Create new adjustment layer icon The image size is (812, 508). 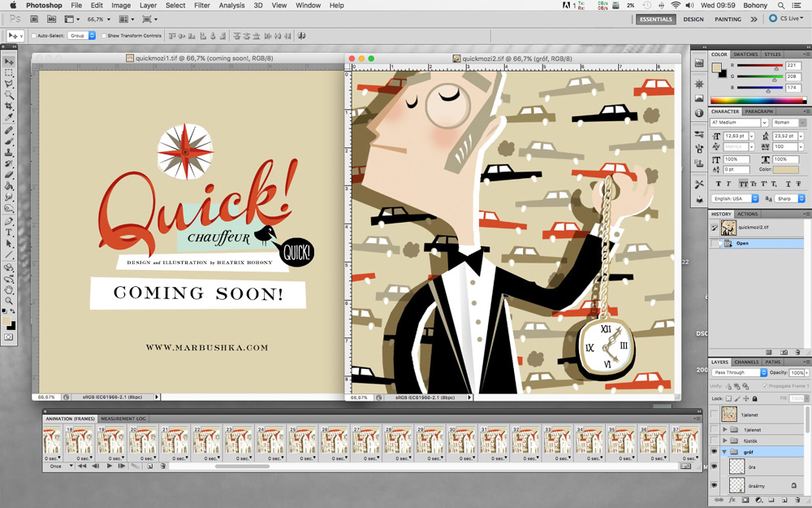tap(758, 500)
